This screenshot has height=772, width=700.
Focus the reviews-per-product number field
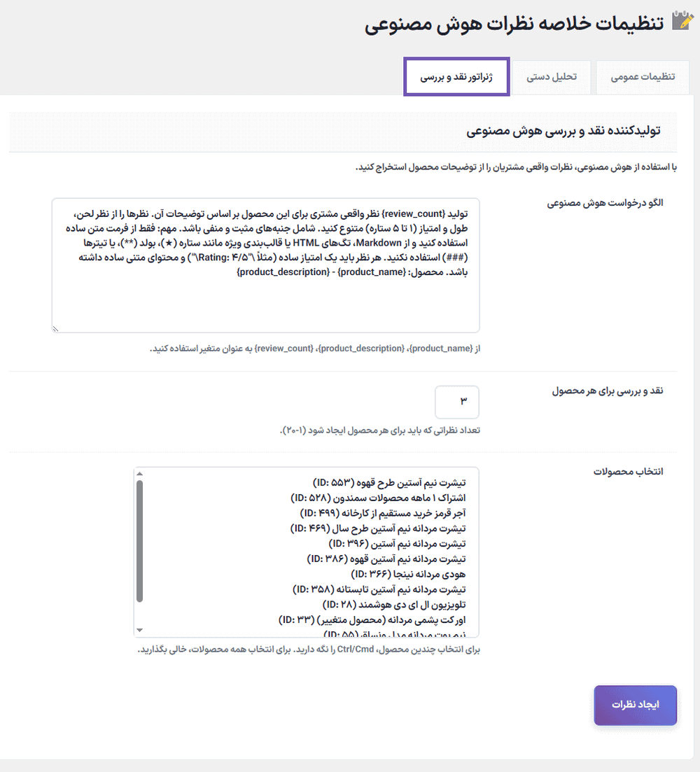(456, 402)
